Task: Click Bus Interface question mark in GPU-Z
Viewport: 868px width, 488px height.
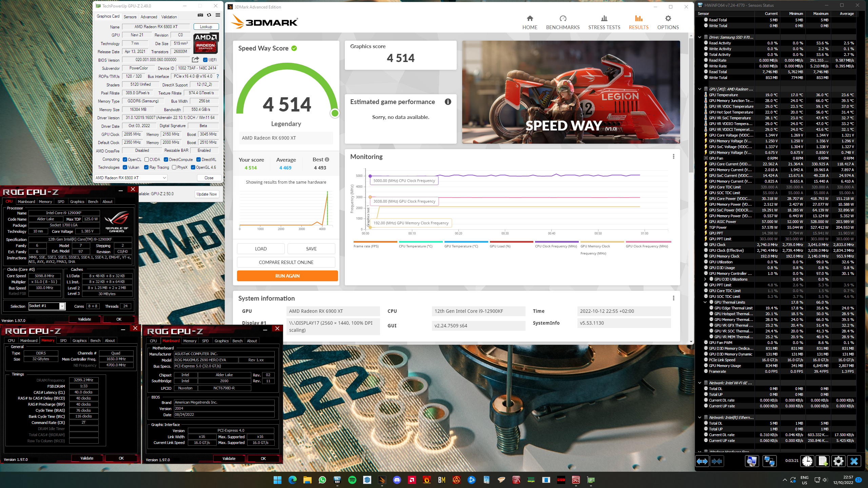Action: click(x=217, y=76)
